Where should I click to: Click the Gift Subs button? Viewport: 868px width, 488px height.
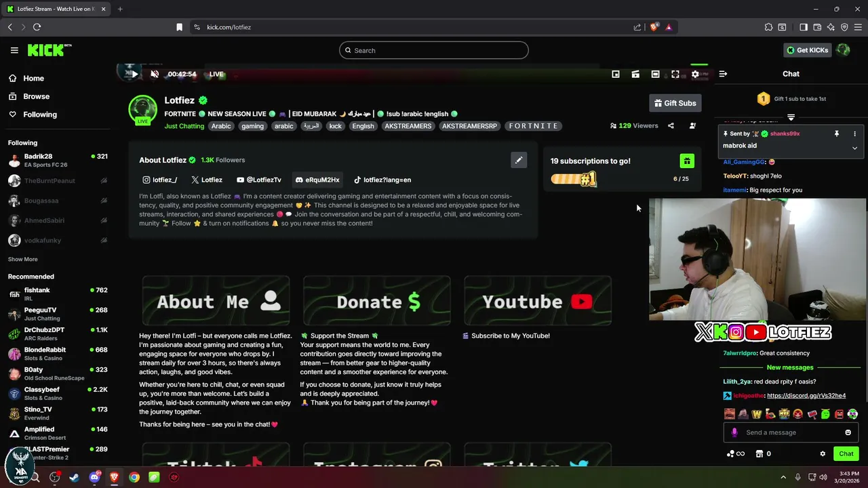pos(675,103)
